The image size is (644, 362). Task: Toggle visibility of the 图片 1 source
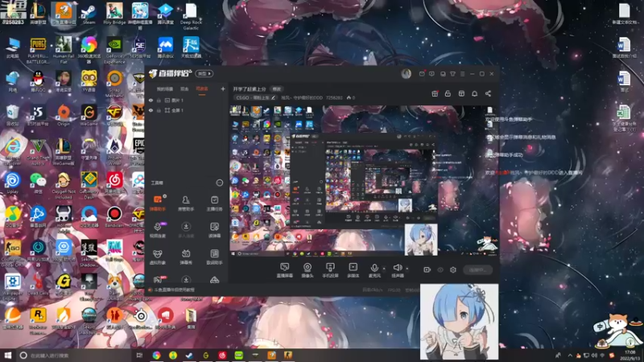(x=151, y=100)
